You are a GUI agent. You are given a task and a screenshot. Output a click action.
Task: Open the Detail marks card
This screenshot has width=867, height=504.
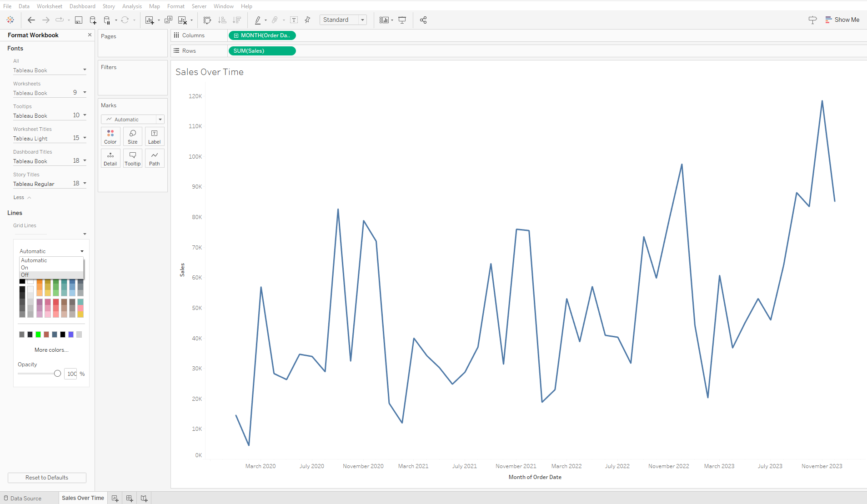pyautogui.click(x=110, y=158)
